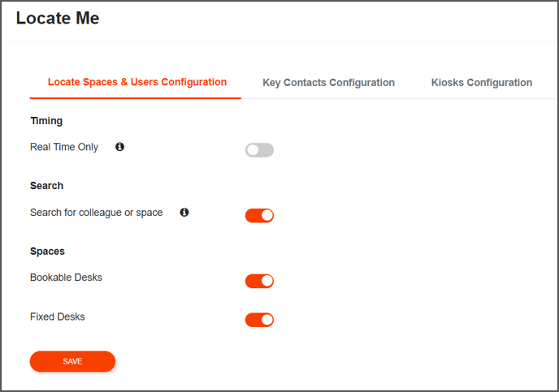Image resolution: width=559 pixels, height=392 pixels.
Task: Enable the Real Time Only toggle
Action: point(259,150)
